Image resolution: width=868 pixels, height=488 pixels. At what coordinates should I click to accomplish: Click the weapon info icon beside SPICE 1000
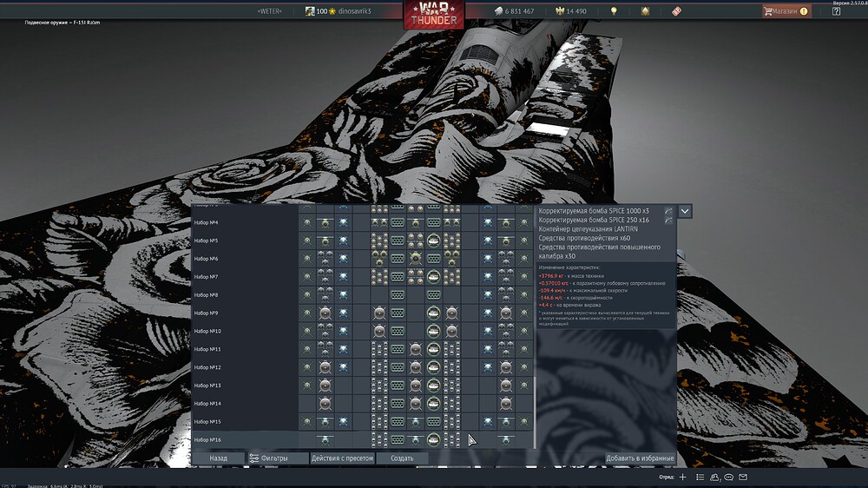[668, 211]
